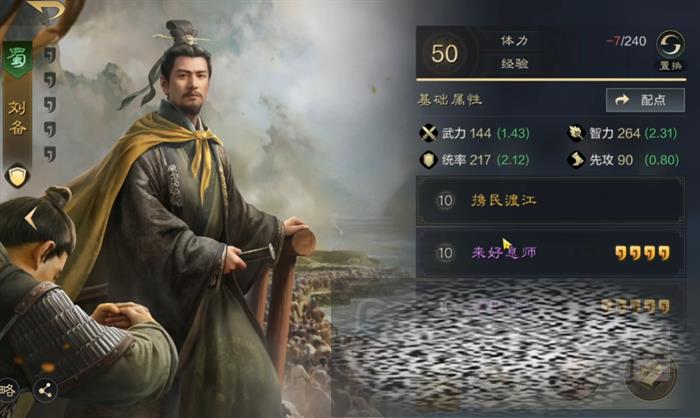Tap the share icon at bottom left
Viewport: 700px width, 418px height.
pos(45,391)
